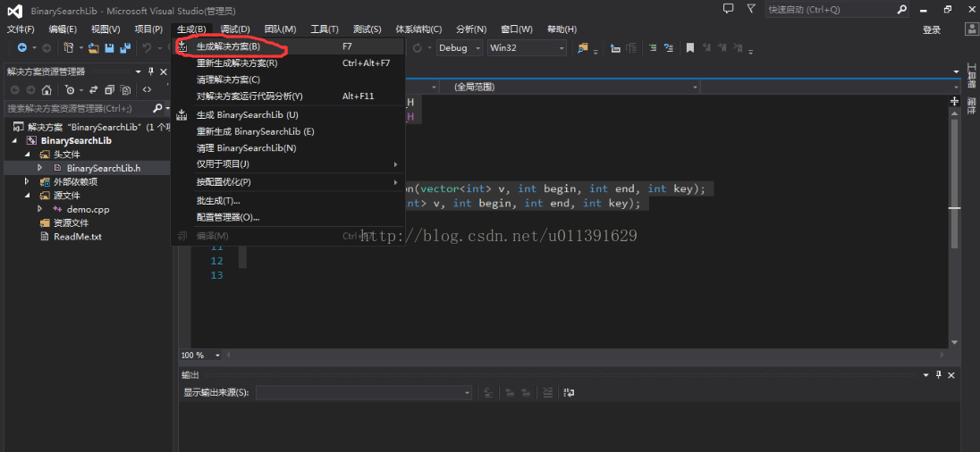
Task: Select 生成 BinarySearchLib (U)
Action: pyautogui.click(x=288, y=115)
